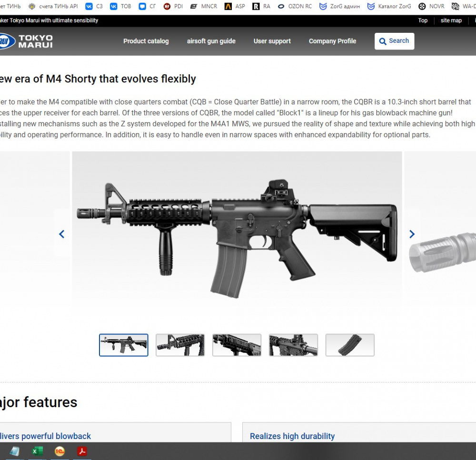The height and width of the screenshot is (460, 476).
Task: Select the magazine thumbnail image
Action: tap(350, 345)
